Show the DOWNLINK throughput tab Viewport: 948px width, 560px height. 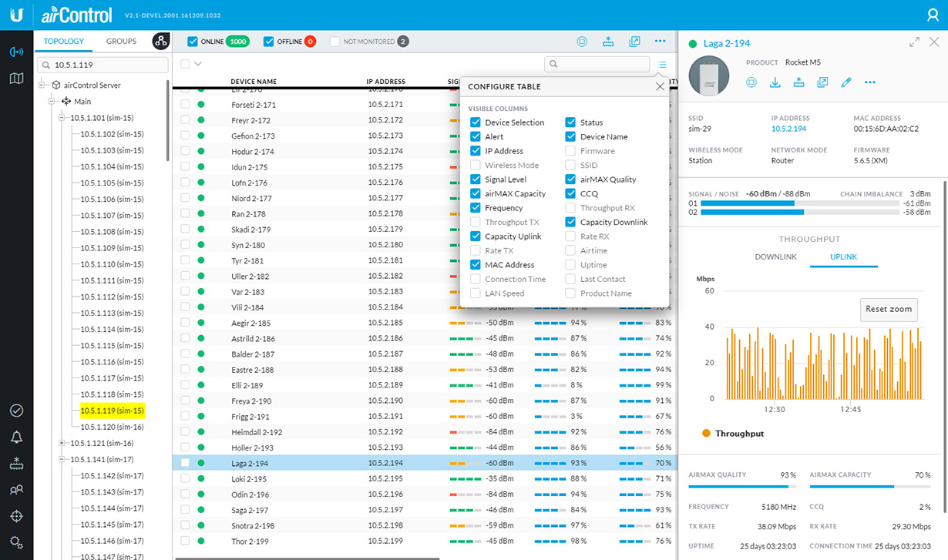pos(776,257)
